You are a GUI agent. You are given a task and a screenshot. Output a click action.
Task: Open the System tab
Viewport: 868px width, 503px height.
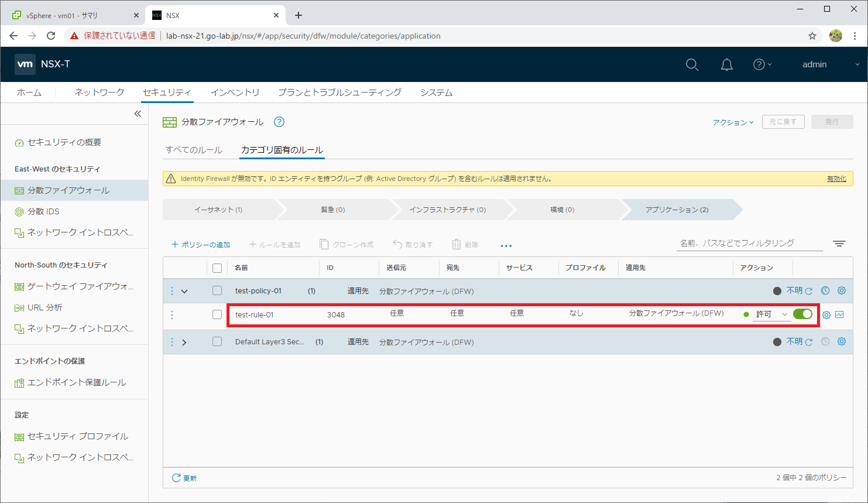coord(436,93)
